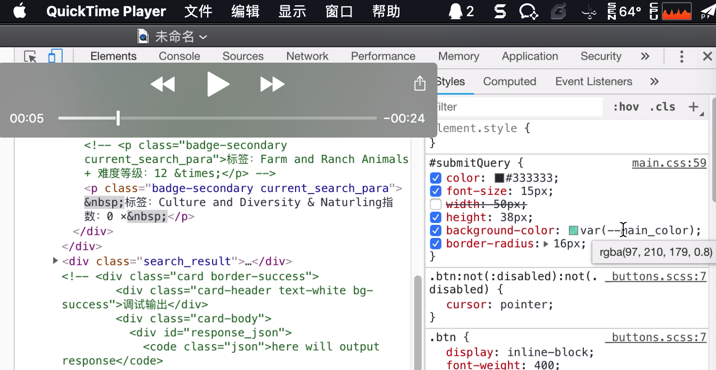This screenshot has width=716, height=370.
Task: Open the Sogou S input icon
Action: coord(500,11)
